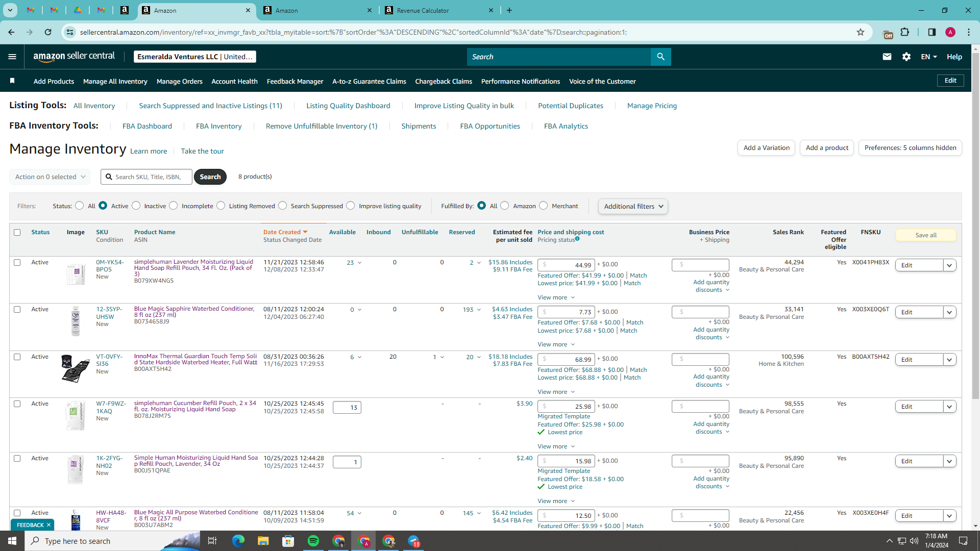
Task: Click the magnifier search button in header
Action: point(660,57)
